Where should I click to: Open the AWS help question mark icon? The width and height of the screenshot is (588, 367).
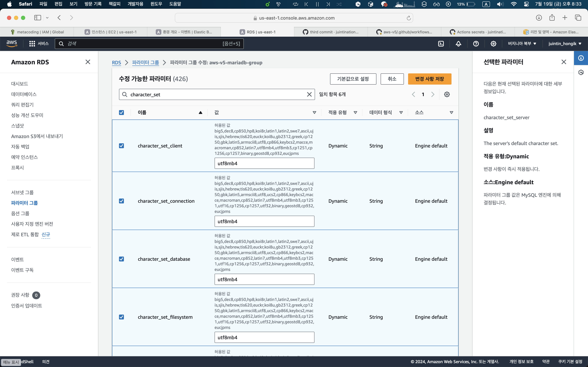coord(476,44)
